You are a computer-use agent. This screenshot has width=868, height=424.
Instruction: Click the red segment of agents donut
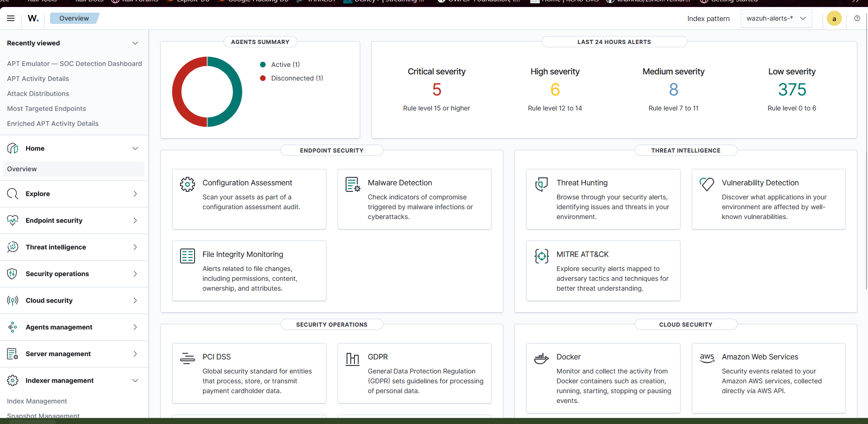click(x=177, y=92)
